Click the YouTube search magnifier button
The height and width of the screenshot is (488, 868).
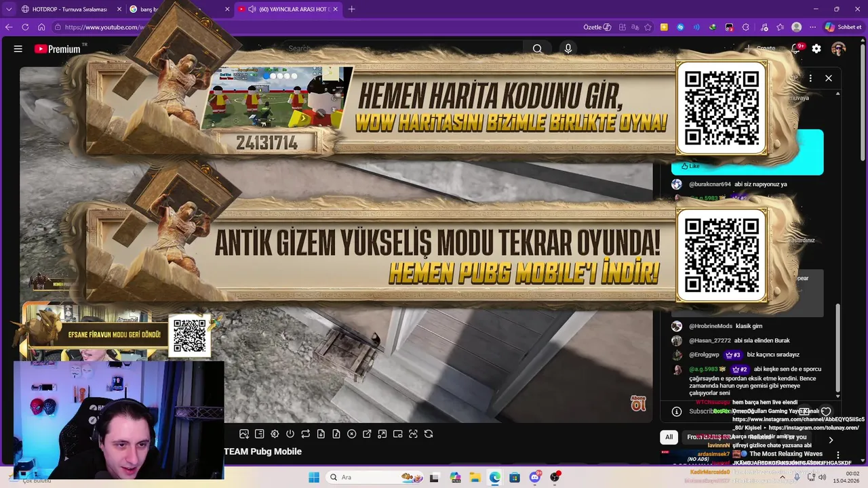tap(537, 49)
